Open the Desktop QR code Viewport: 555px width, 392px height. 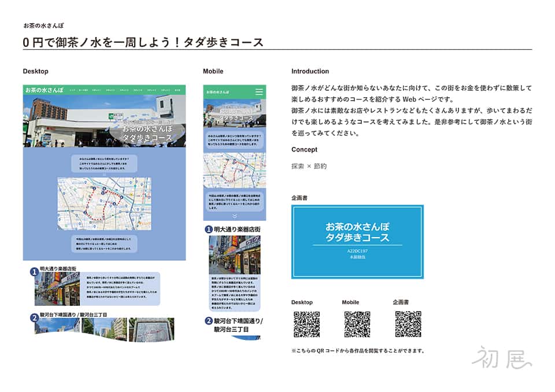coord(307,324)
